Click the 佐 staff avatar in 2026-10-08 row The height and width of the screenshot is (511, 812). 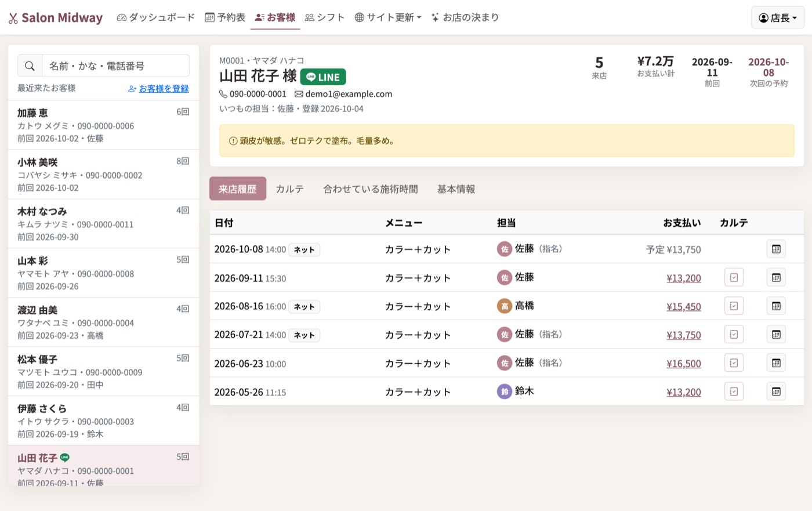click(x=505, y=249)
